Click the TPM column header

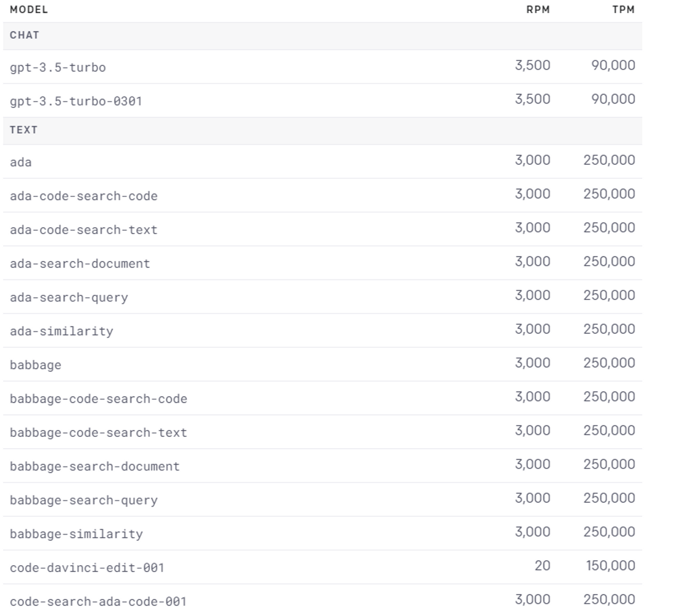coord(623,10)
